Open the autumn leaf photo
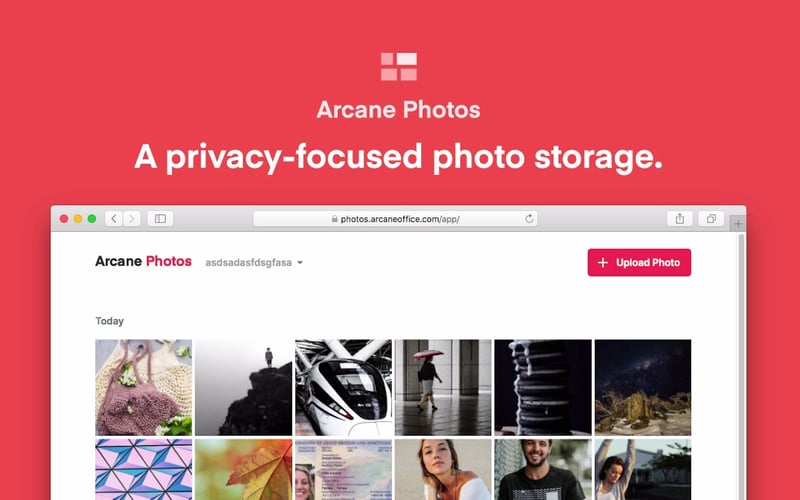Screen dimensions: 800x500 coord(243,469)
